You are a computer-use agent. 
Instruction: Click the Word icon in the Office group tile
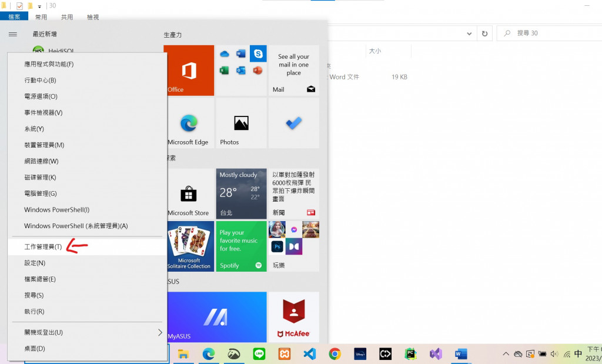(241, 54)
